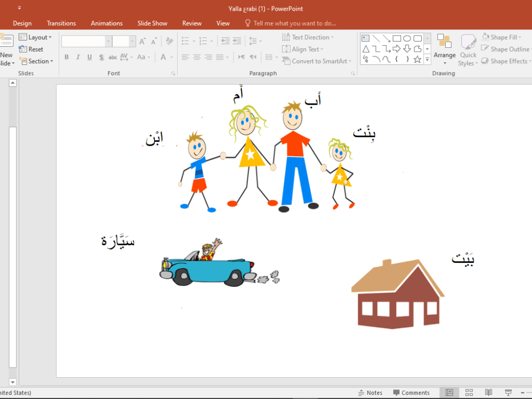Image resolution: width=532 pixels, height=399 pixels.
Task: Open the Transitions tab
Action: (61, 23)
